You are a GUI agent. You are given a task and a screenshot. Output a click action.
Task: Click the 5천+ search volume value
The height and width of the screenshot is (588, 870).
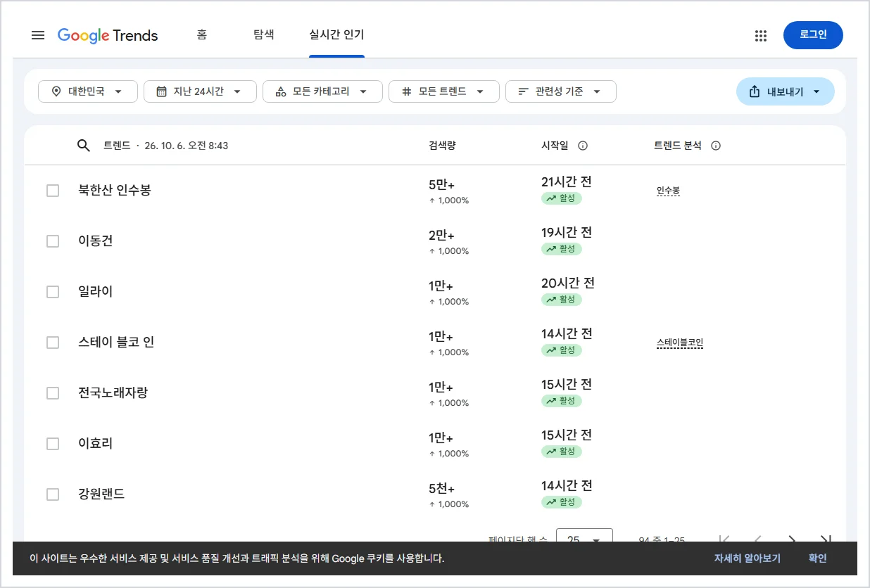pyautogui.click(x=442, y=489)
